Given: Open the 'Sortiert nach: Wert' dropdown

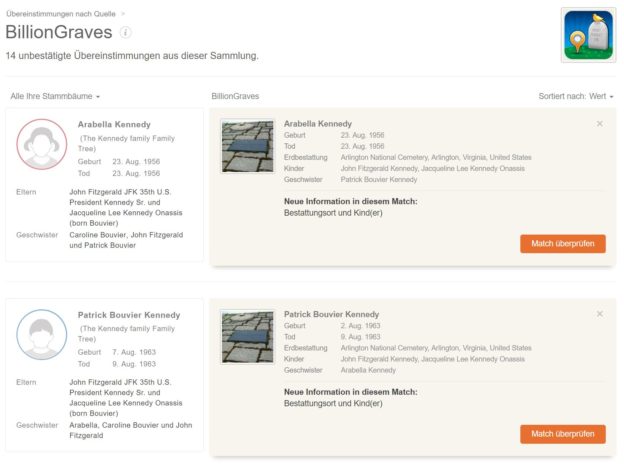Looking at the screenshot, I should (x=575, y=96).
